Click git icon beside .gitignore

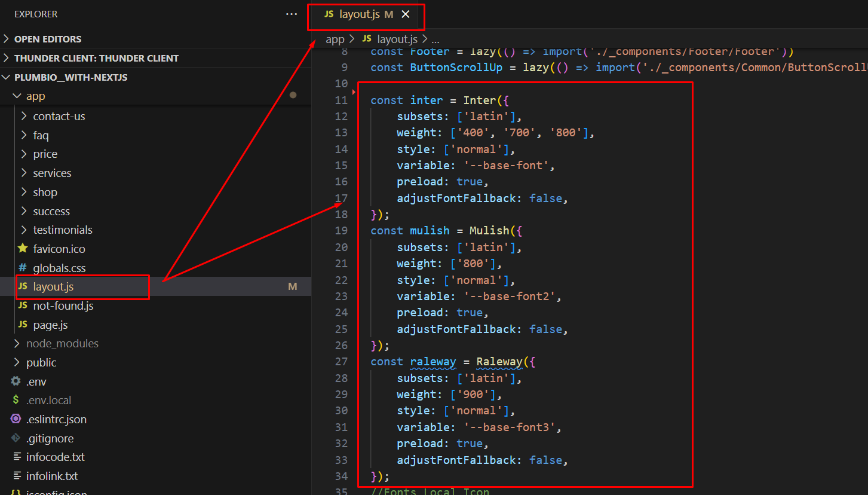coord(16,438)
